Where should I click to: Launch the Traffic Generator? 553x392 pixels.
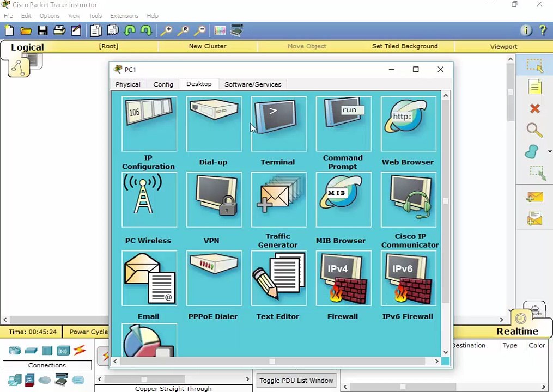click(278, 199)
